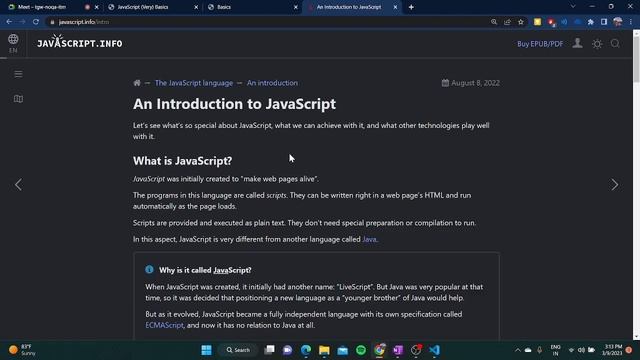Click the What is JavaScript? heading
The height and width of the screenshot is (360, 640).
(182, 161)
